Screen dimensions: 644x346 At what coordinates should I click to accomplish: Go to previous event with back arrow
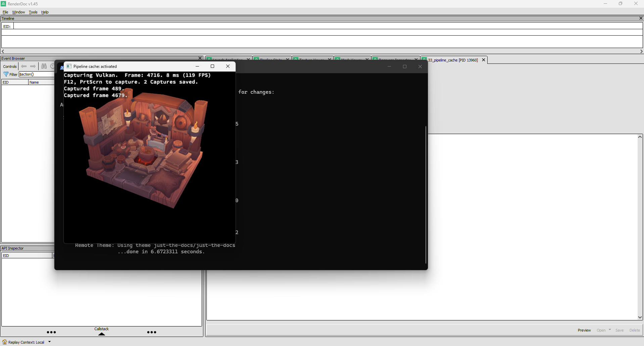coord(24,66)
